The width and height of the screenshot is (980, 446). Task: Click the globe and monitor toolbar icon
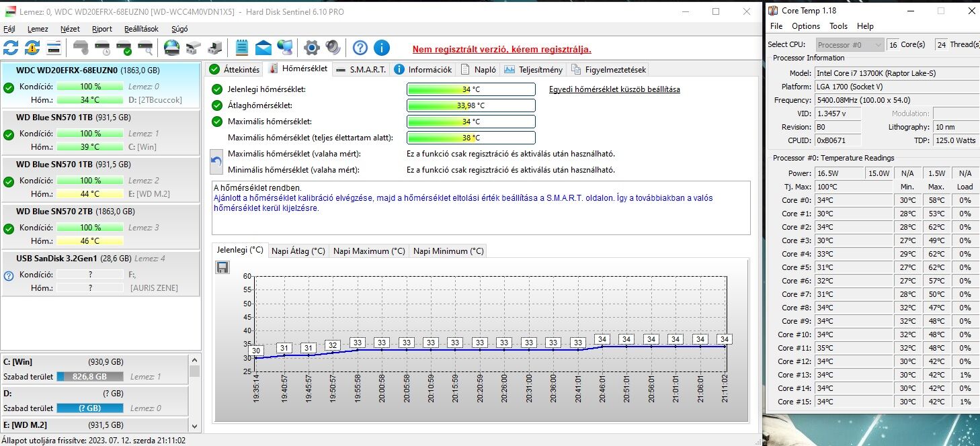[x=285, y=48]
